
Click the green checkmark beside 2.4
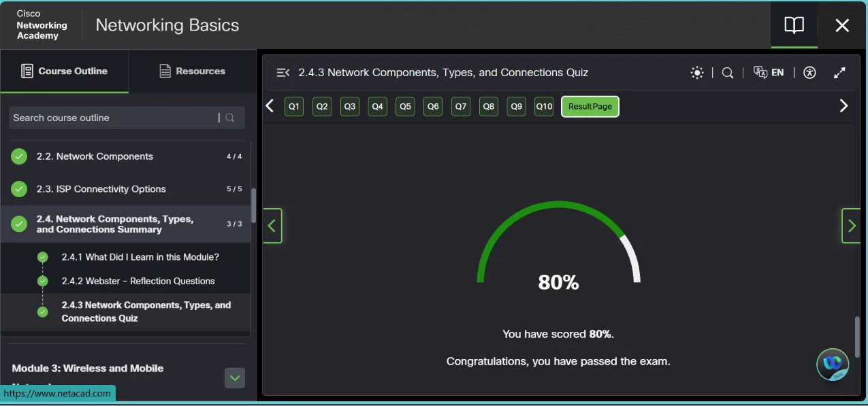pos(19,223)
